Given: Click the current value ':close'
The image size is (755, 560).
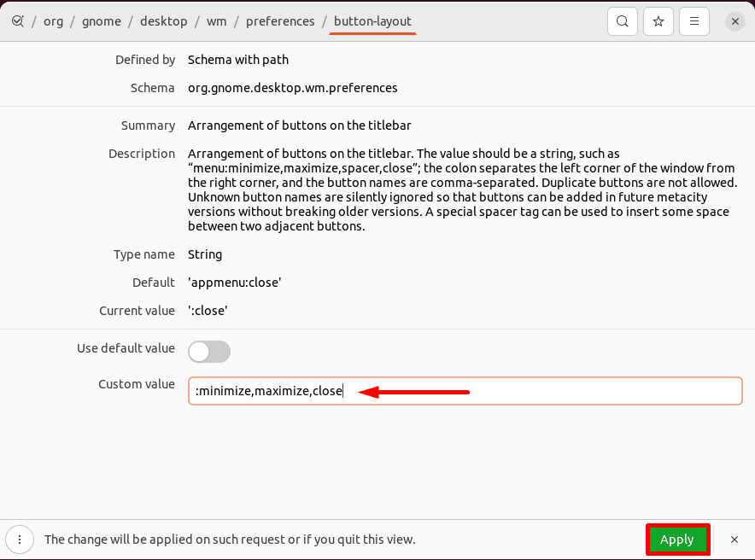Looking at the screenshot, I should pos(208,311).
